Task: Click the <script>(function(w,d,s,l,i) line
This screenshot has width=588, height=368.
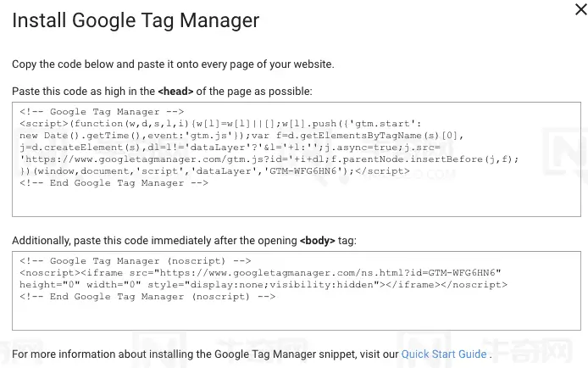Action: point(220,124)
